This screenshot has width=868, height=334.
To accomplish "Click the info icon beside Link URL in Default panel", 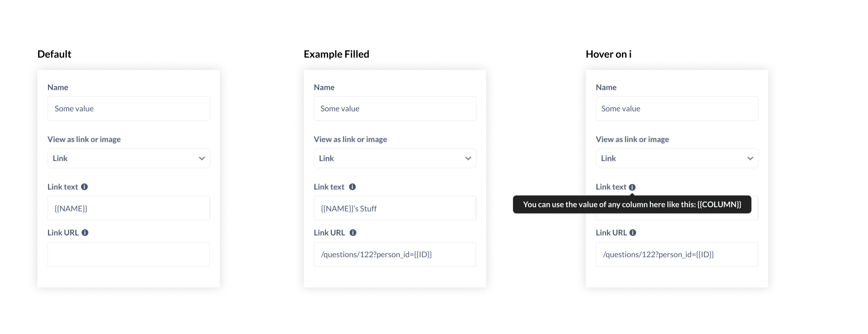I will click(85, 232).
